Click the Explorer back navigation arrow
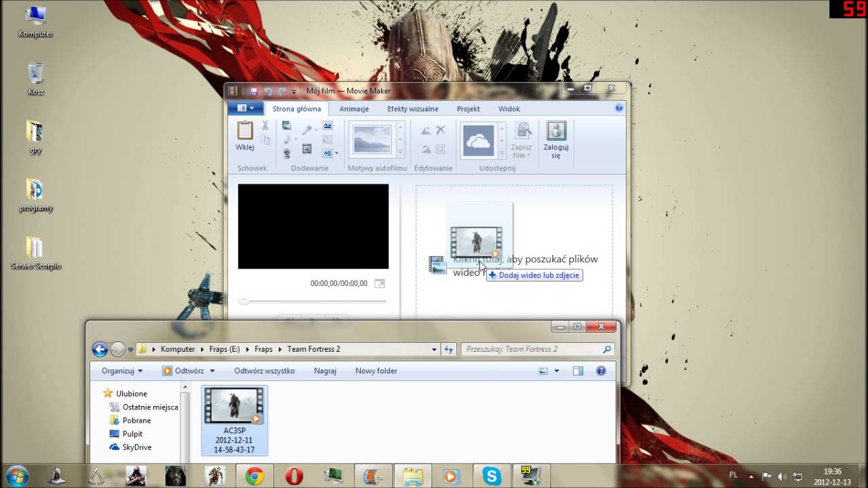 pyautogui.click(x=100, y=349)
